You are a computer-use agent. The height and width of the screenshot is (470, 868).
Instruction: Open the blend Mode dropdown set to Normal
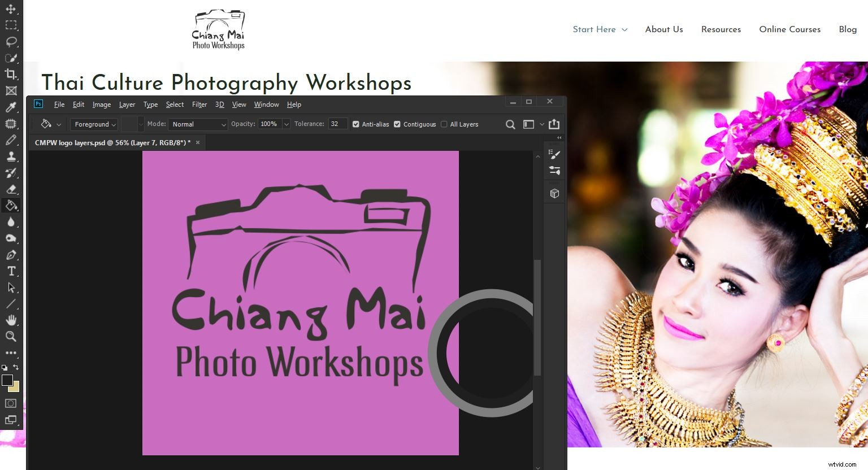click(x=198, y=124)
